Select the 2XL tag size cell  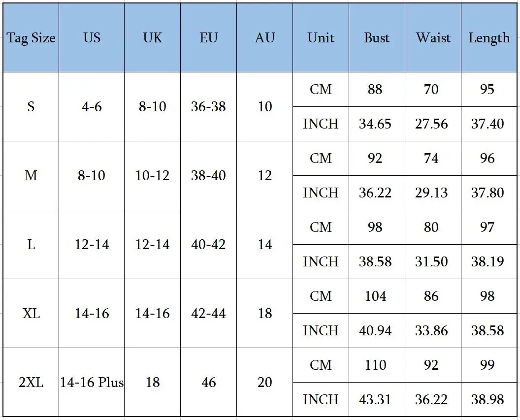pyautogui.click(x=31, y=382)
